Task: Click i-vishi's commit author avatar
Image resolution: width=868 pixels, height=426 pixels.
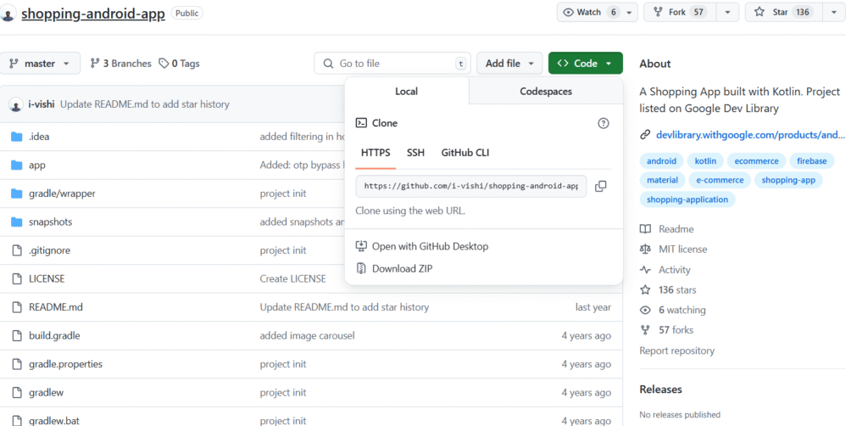Action: tap(16, 104)
